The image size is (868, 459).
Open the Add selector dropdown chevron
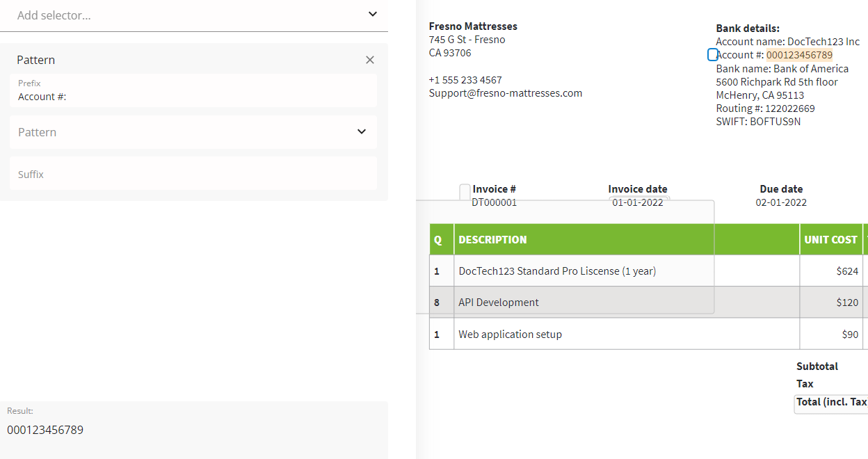(373, 14)
